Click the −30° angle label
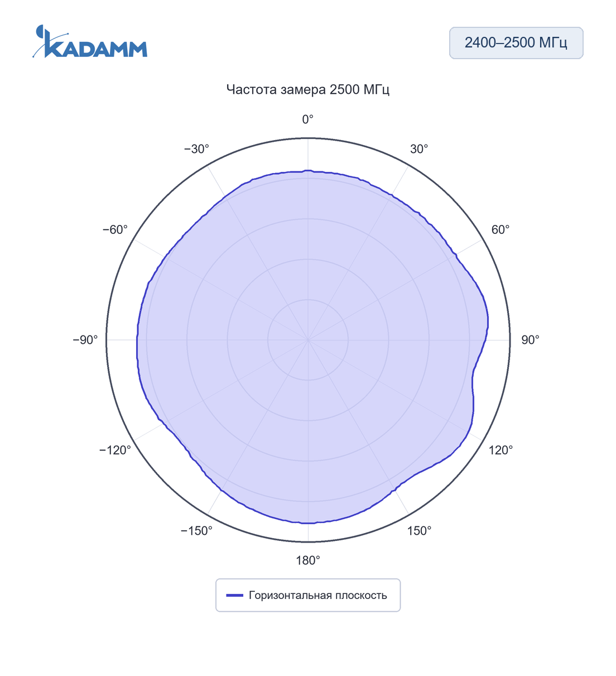616x676 pixels. coord(196,149)
